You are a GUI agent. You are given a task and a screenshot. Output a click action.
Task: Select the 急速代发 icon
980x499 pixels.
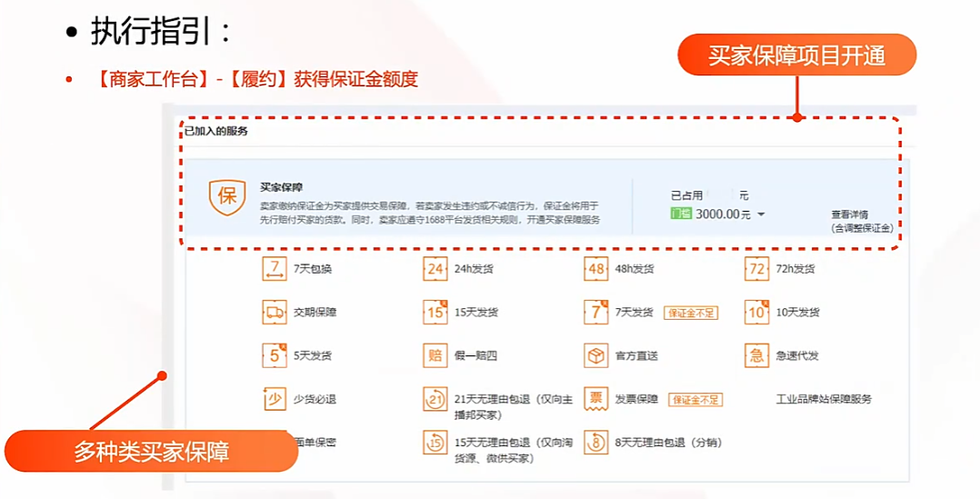[x=756, y=355]
